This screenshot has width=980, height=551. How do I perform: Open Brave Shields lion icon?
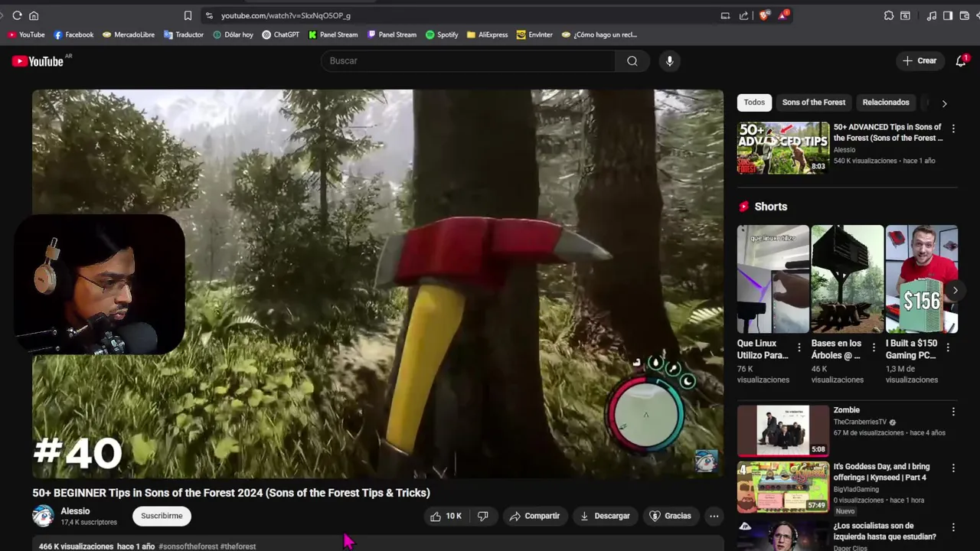click(763, 15)
